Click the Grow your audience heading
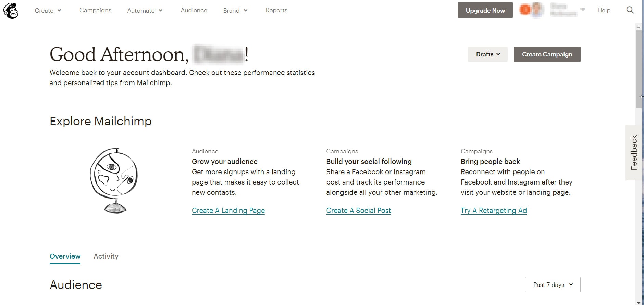This screenshot has height=305, width=644. [x=225, y=162]
